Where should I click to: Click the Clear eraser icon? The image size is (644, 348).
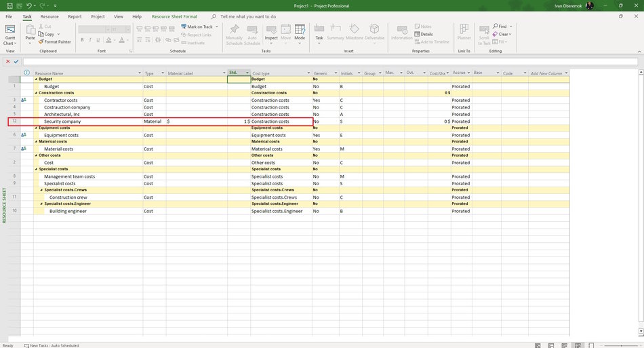click(x=496, y=34)
